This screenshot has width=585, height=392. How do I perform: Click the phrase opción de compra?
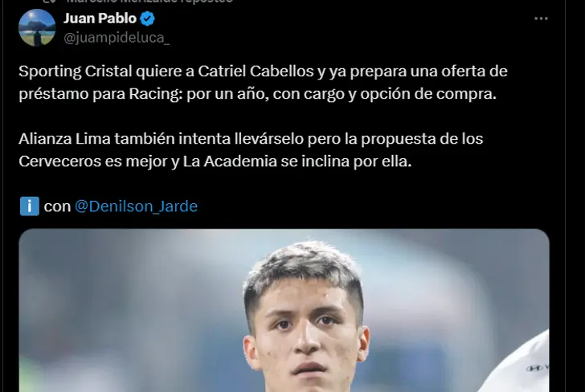click(428, 94)
